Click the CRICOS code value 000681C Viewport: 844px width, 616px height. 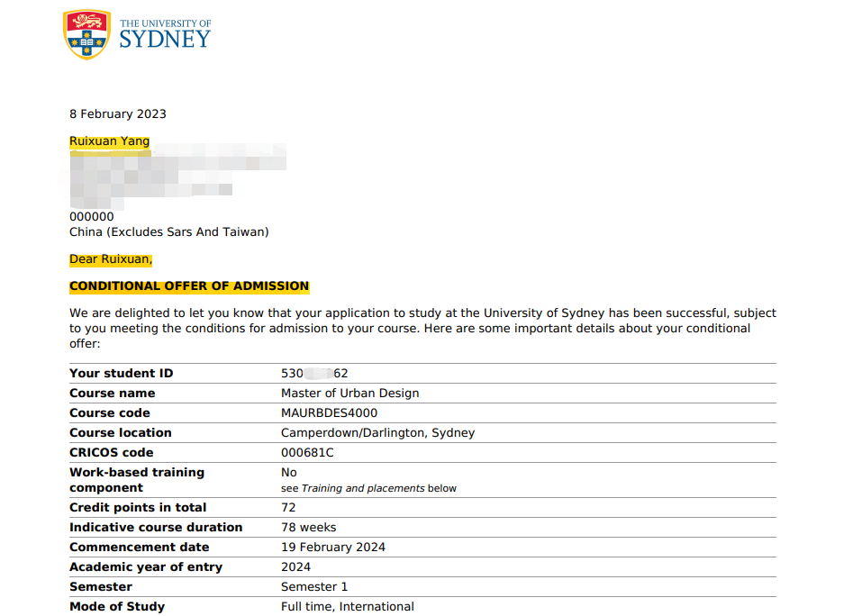tap(307, 453)
